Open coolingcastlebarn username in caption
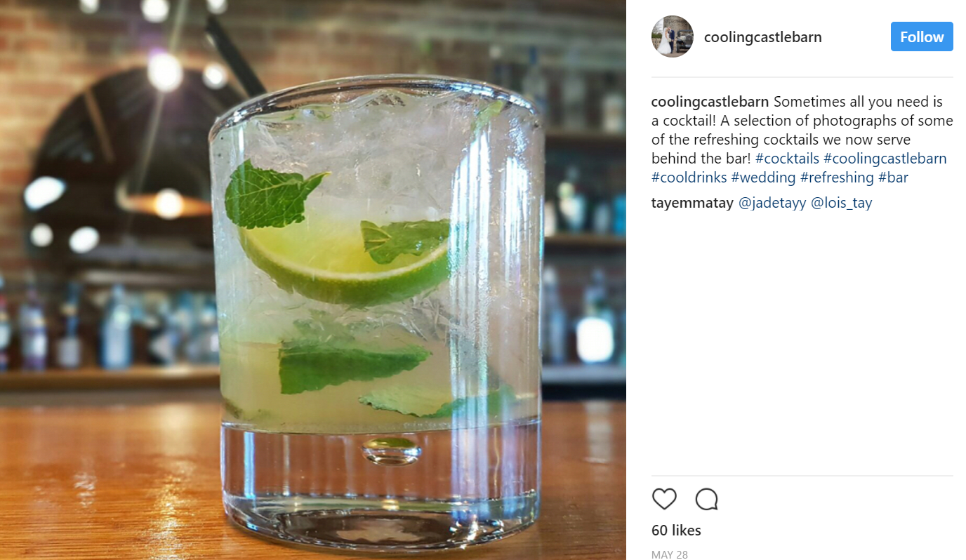 (710, 101)
